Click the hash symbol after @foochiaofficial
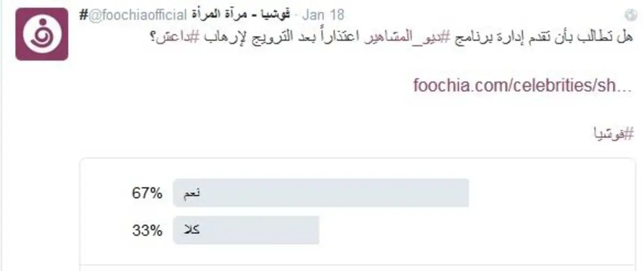Image resolution: width=644 pixels, height=271 pixels. pos(84,14)
